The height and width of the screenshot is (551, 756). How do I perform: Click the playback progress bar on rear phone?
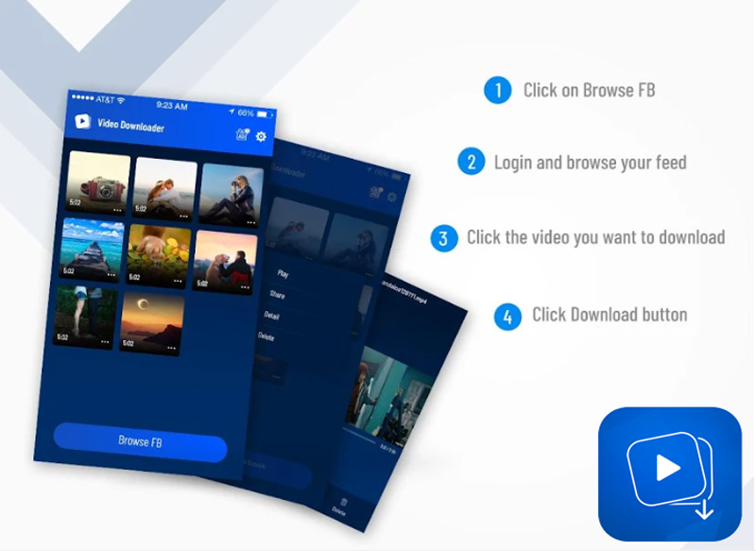[359, 435]
